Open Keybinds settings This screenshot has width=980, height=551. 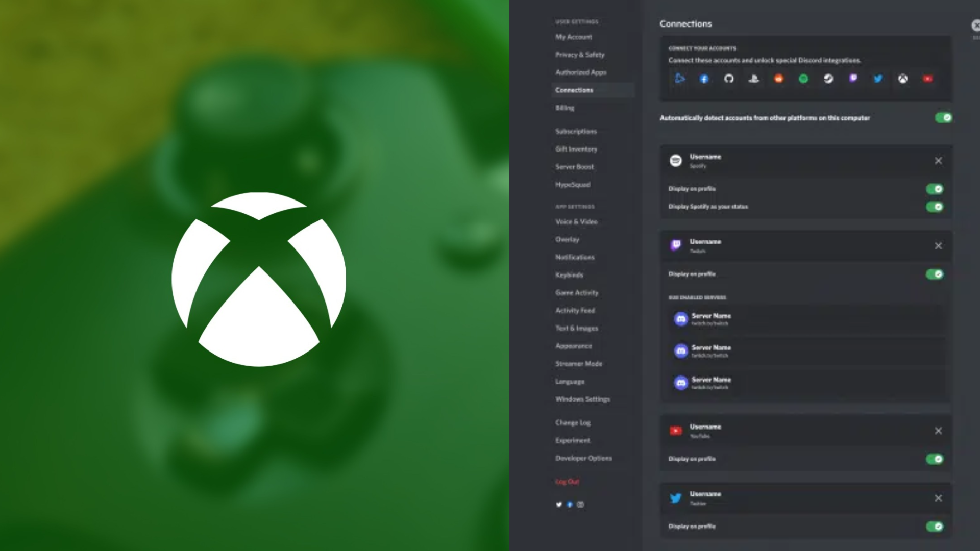click(569, 275)
